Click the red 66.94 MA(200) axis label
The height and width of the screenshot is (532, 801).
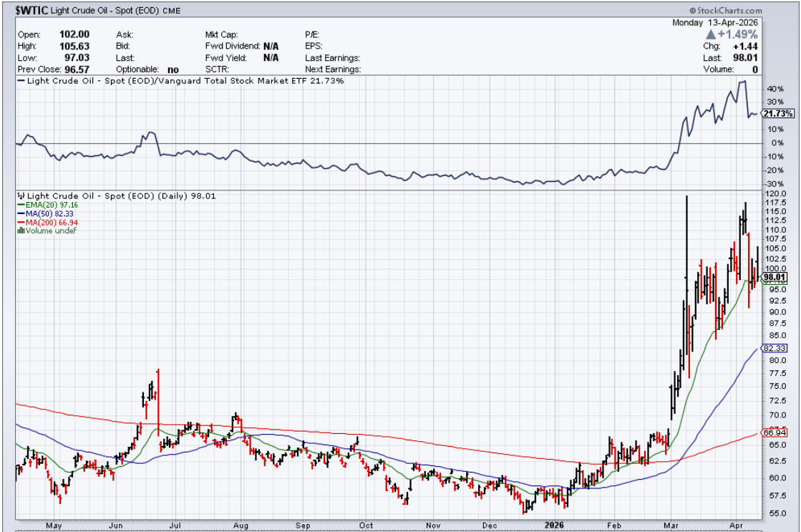click(774, 432)
